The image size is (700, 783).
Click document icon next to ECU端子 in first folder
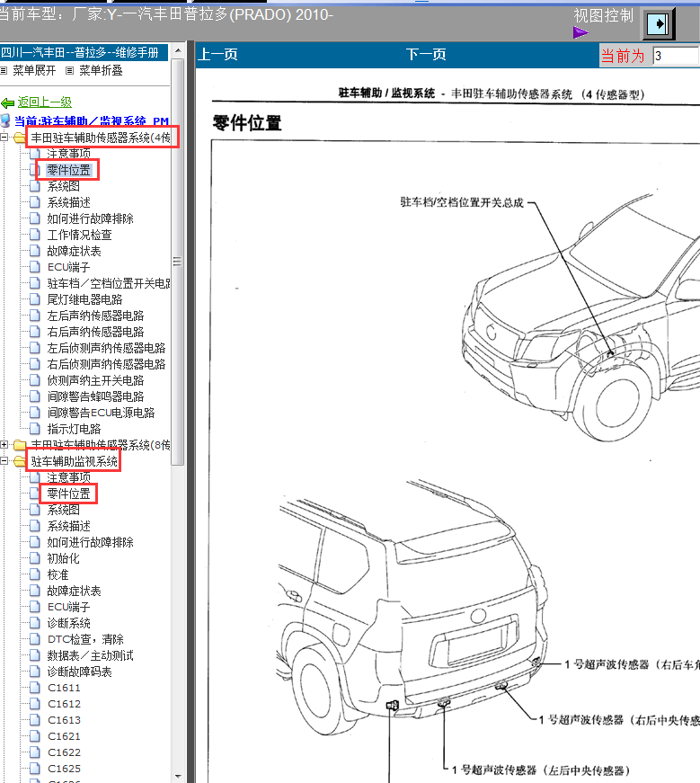pos(34,267)
